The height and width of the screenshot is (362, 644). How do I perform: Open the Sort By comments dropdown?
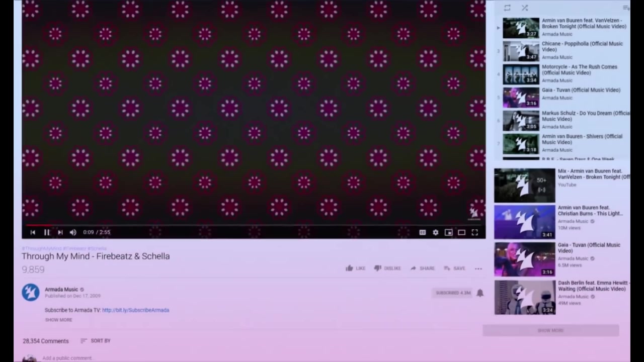coord(96,341)
